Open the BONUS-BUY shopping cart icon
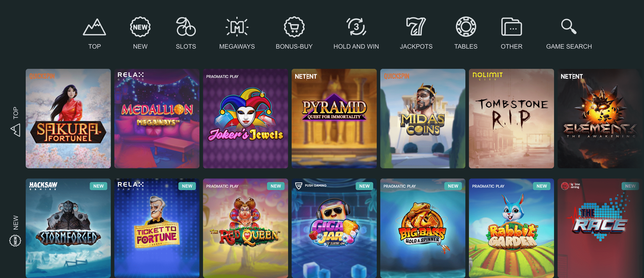 [x=294, y=27]
